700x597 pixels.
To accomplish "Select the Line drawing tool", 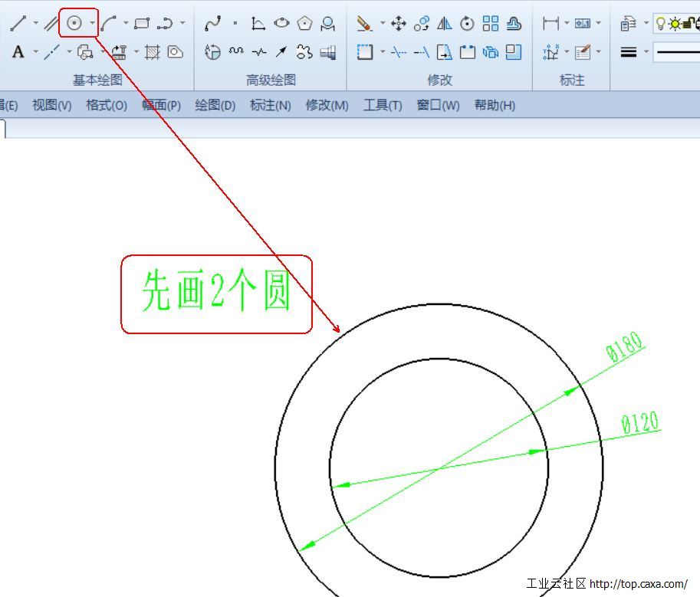I will 18,23.
